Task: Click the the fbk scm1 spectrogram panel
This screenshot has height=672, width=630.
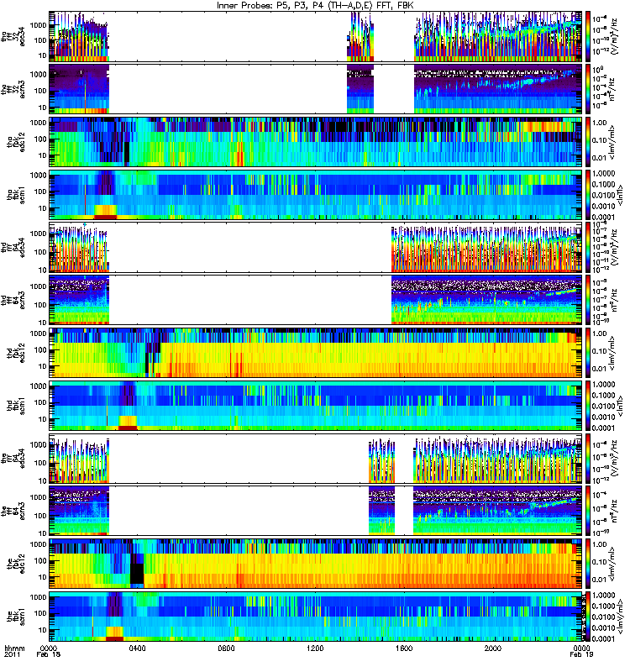Action: 316,617
